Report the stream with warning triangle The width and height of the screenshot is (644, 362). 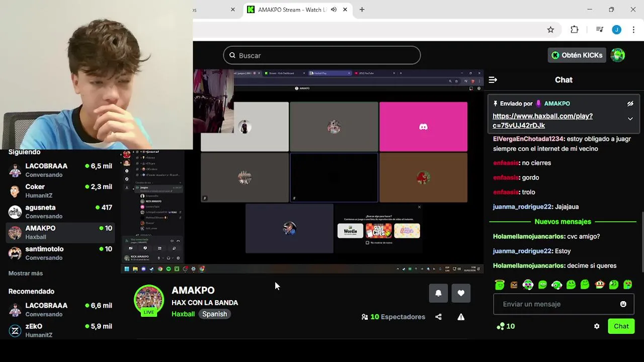click(x=461, y=317)
